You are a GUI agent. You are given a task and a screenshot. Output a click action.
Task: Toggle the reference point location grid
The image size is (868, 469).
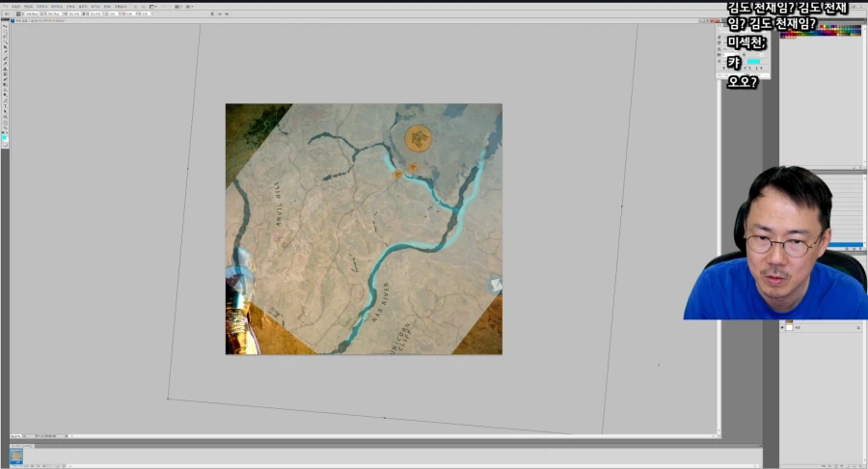click(x=20, y=14)
